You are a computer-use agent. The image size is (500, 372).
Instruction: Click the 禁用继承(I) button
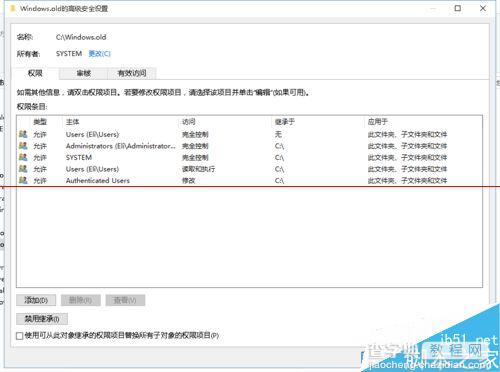click(42, 319)
